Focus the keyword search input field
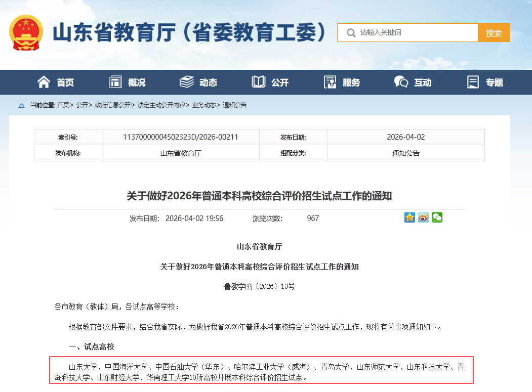This screenshot has width=532, height=392. click(x=407, y=32)
